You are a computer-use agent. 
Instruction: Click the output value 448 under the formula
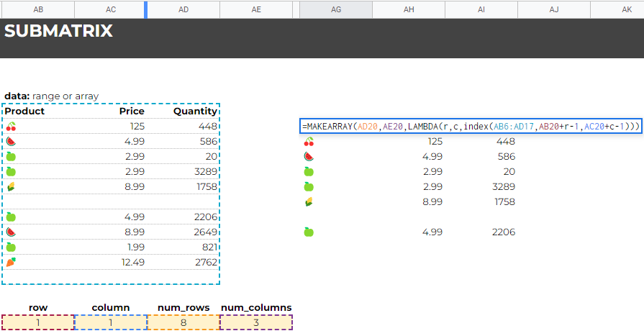tap(505, 142)
